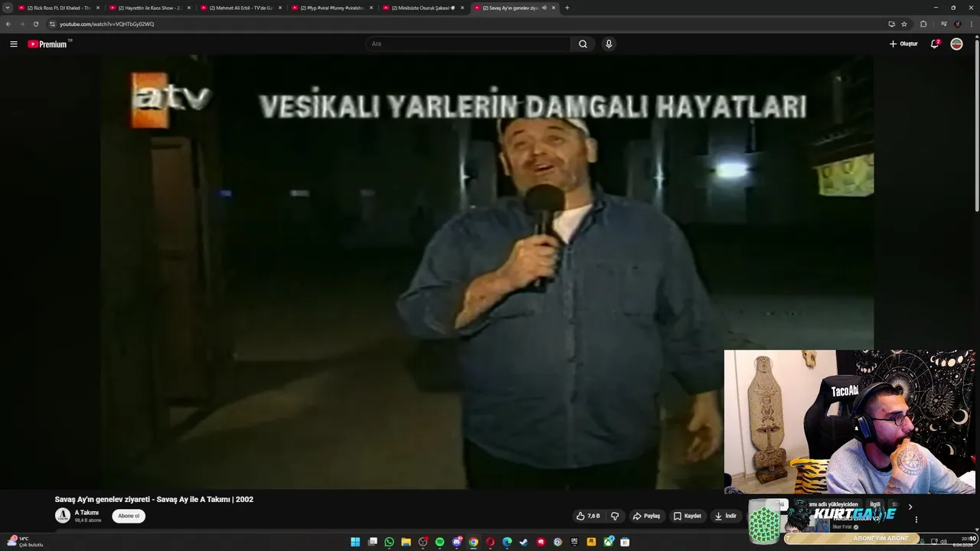The width and height of the screenshot is (980, 551).
Task: Click the Kaydet save button
Action: coord(688,516)
